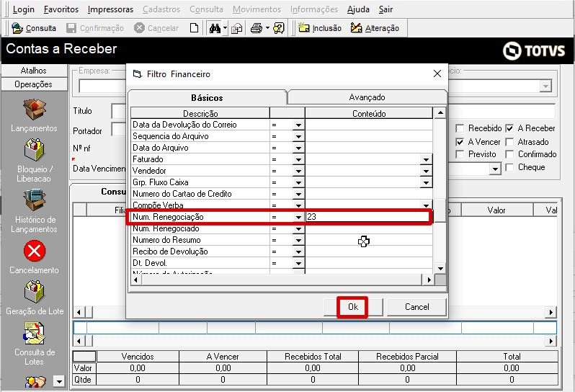
Task: Expand the printer dropdown arrow
Action: click(x=267, y=28)
